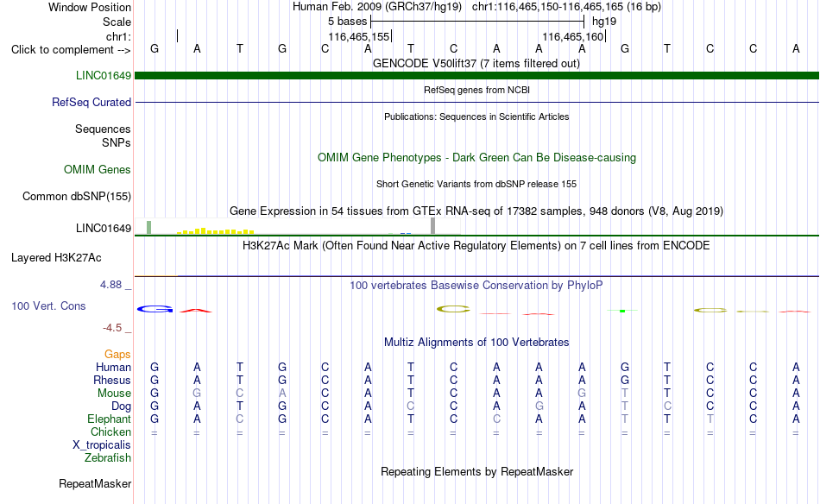This screenshot has width=820, height=504.
Task: Click 'RefSeq genes from NCBI' title
Action: tap(476, 90)
